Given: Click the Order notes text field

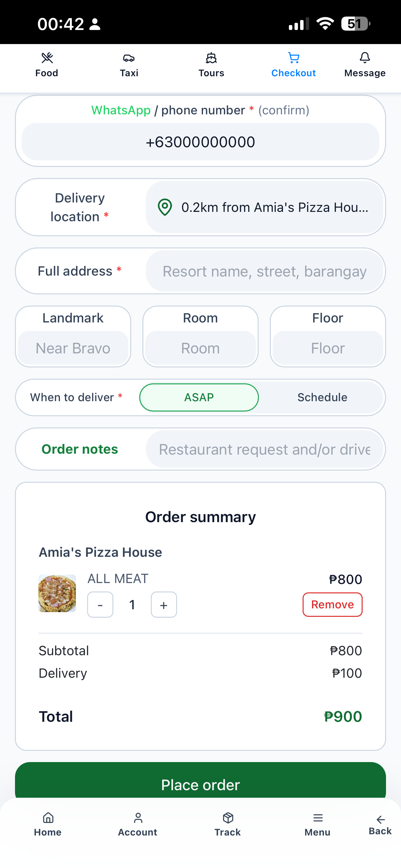Looking at the screenshot, I should (x=265, y=449).
